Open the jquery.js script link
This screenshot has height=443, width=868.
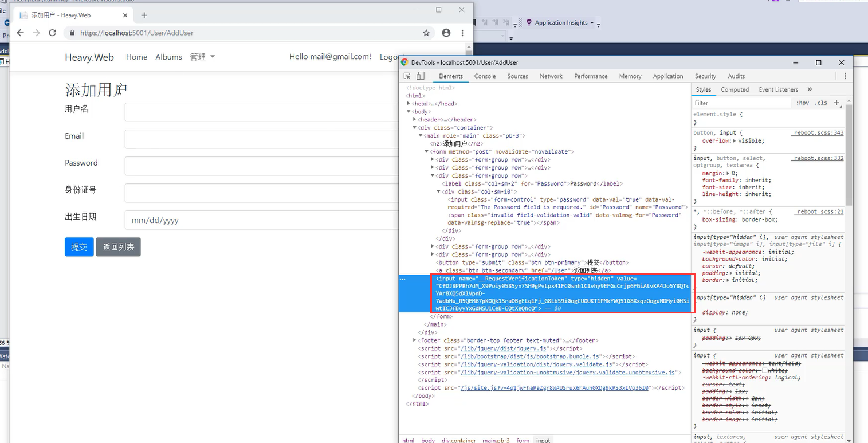click(504, 348)
